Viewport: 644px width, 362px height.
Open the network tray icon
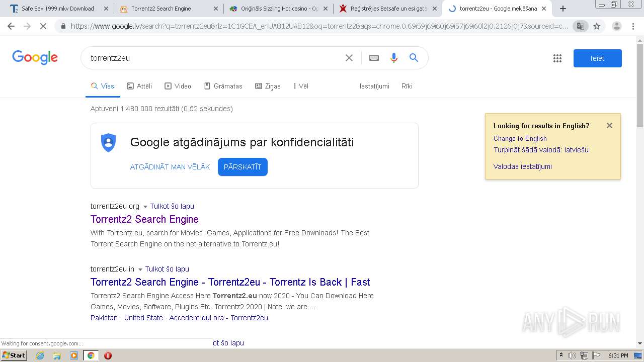point(584,355)
